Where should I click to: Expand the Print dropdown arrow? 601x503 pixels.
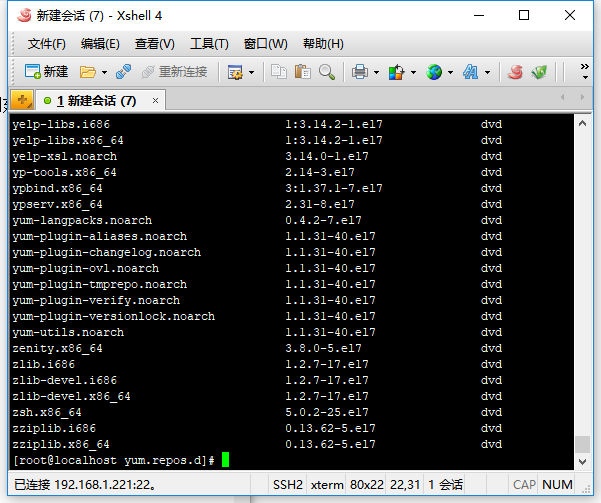pyautogui.click(x=376, y=72)
